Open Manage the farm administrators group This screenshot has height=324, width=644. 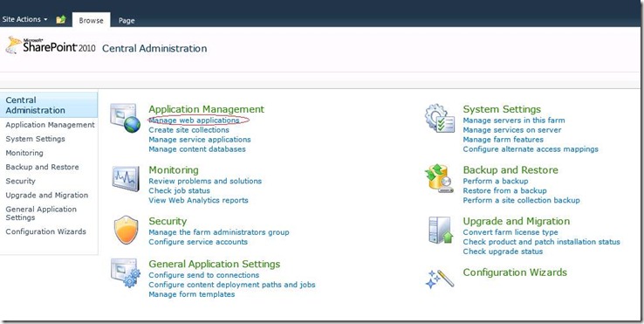(x=219, y=232)
